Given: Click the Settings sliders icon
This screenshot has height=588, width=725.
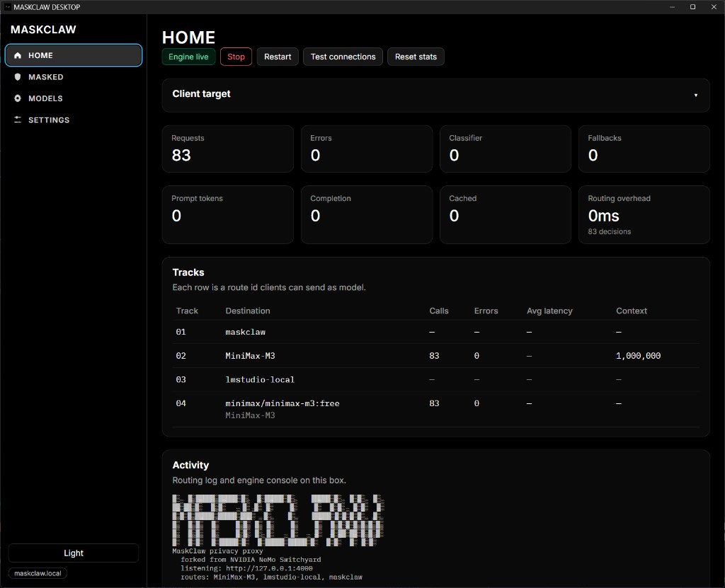Looking at the screenshot, I should pyautogui.click(x=18, y=120).
